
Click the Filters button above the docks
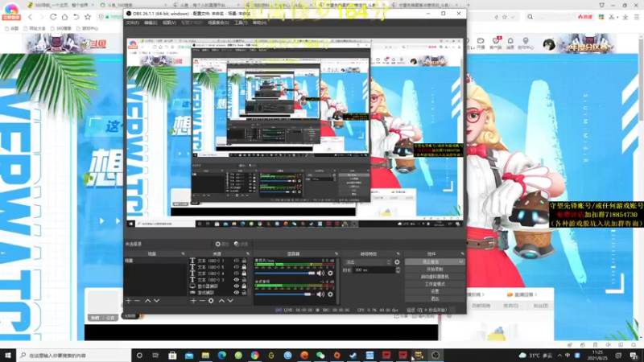(x=241, y=244)
